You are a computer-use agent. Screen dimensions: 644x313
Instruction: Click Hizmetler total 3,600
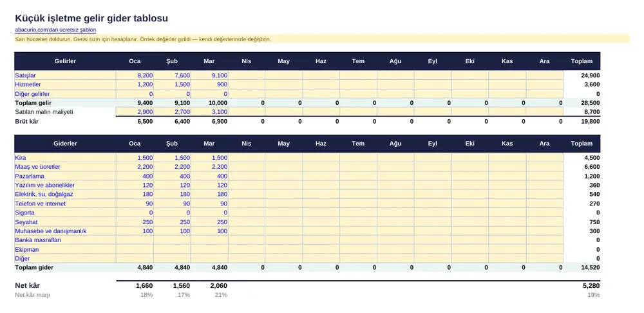[x=592, y=84]
